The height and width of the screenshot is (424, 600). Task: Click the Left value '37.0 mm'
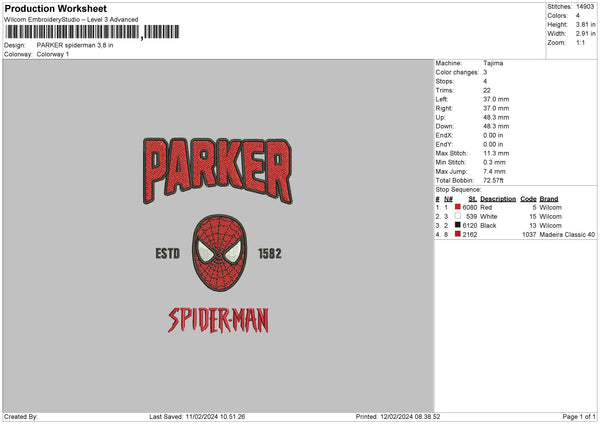[x=496, y=99]
